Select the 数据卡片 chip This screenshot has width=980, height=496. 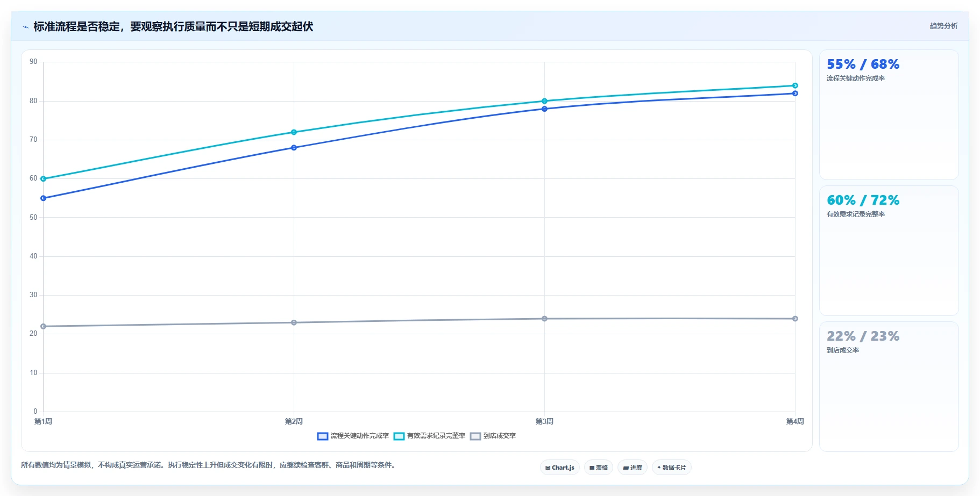point(672,468)
